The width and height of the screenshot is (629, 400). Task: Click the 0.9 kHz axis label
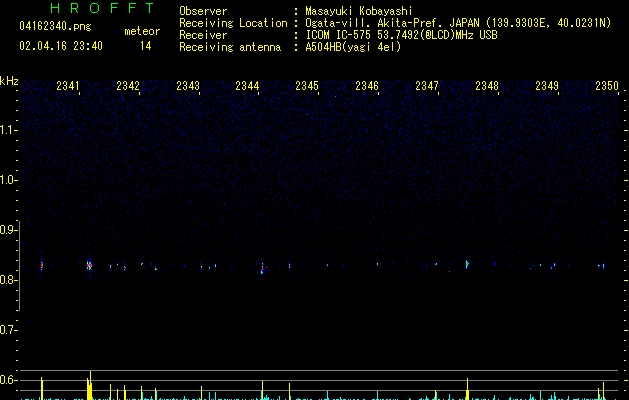(x=8, y=230)
